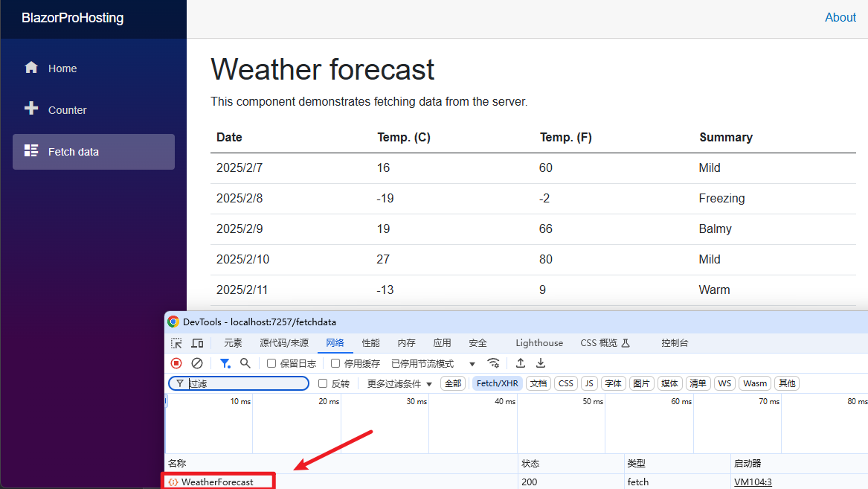
Task: Go to Home in the sidebar
Action: pos(94,68)
